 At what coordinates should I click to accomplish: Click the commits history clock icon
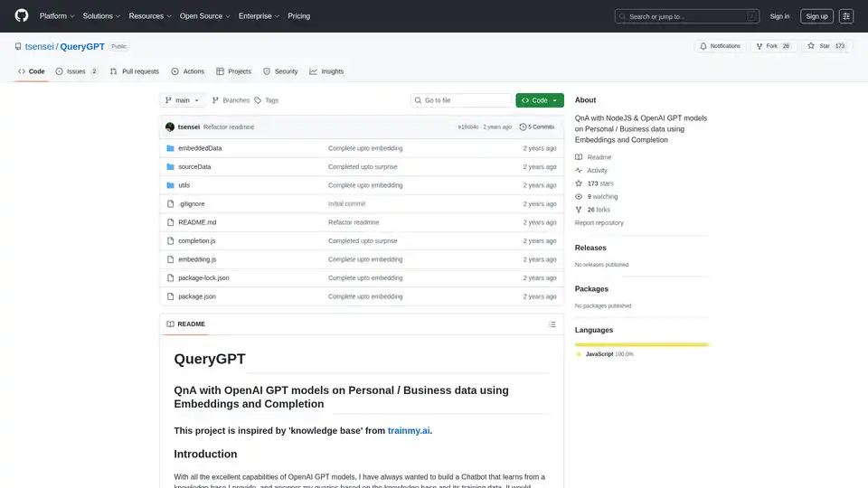coord(523,127)
